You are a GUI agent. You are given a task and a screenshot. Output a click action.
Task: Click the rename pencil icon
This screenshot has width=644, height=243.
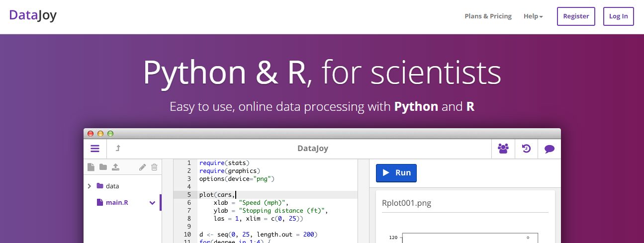tap(142, 167)
